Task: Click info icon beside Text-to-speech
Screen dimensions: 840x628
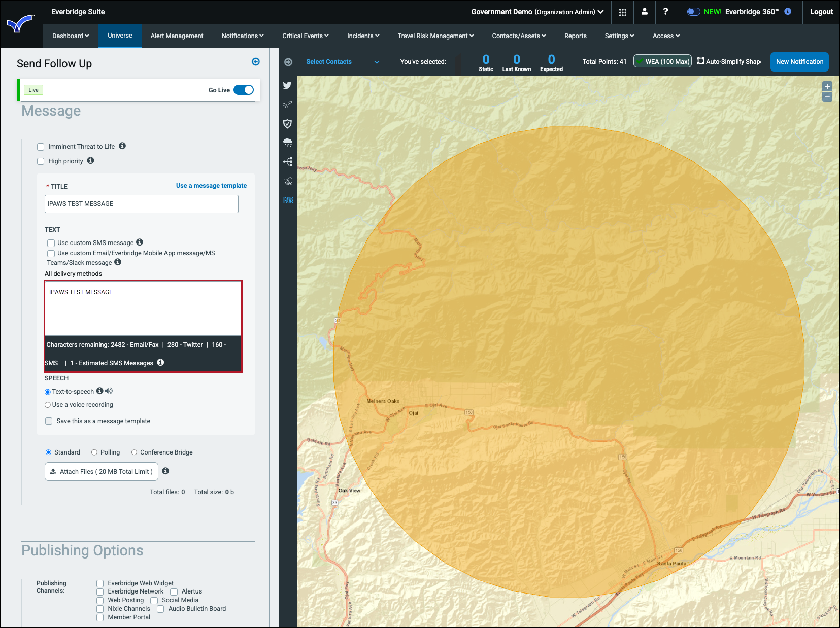Action: [100, 391]
